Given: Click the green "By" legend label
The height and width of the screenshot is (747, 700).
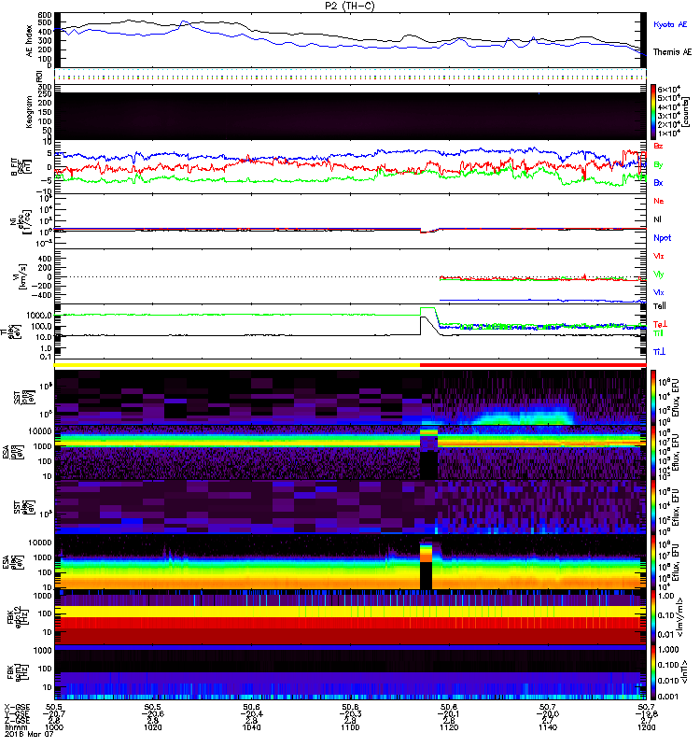Looking at the screenshot, I should point(658,164).
